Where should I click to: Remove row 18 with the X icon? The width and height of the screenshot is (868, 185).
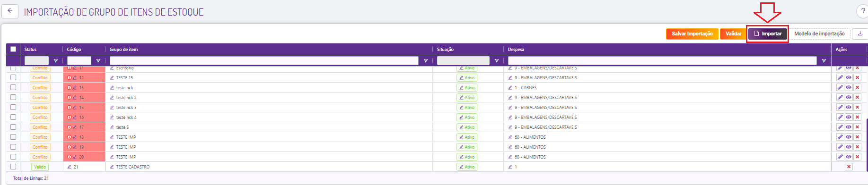click(x=857, y=137)
